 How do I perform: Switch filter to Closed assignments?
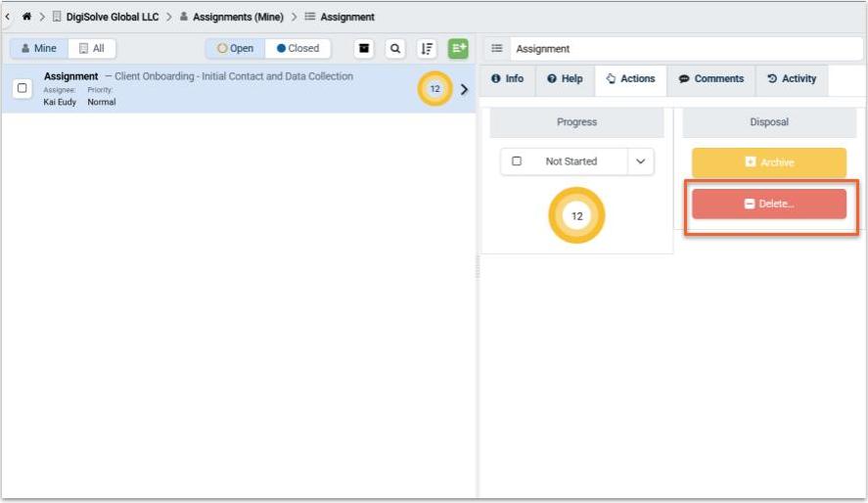(297, 49)
